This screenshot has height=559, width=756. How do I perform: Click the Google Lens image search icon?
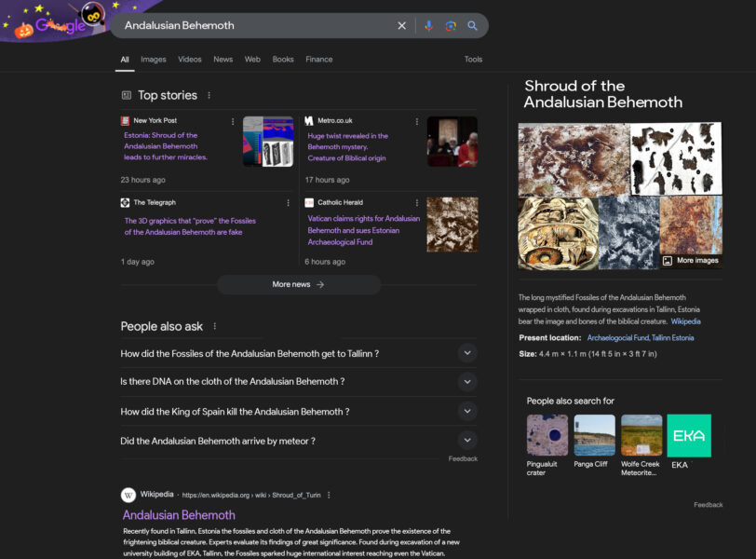pos(451,26)
